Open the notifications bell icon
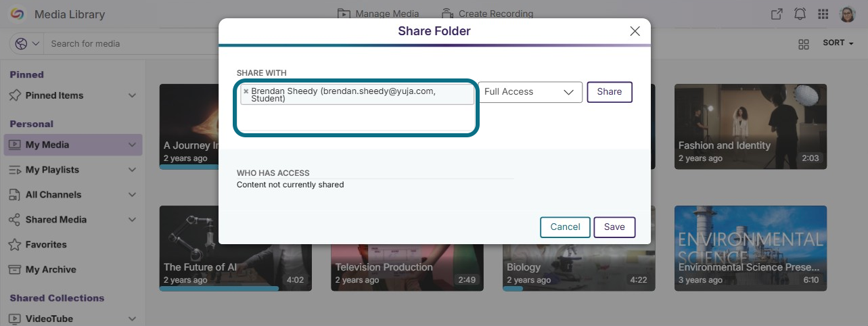This screenshot has width=868, height=326. click(800, 14)
